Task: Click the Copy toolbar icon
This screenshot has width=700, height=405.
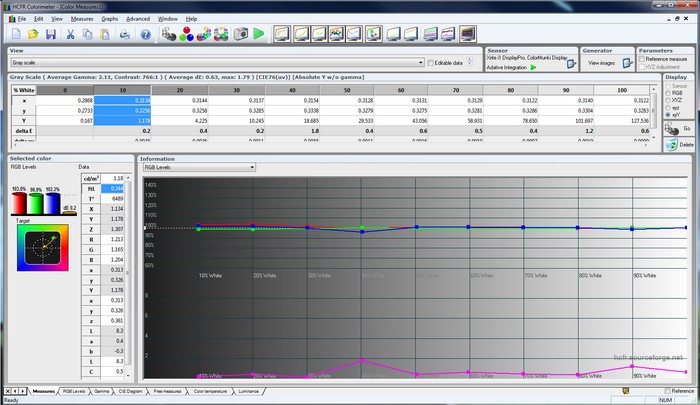Action: [88, 34]
